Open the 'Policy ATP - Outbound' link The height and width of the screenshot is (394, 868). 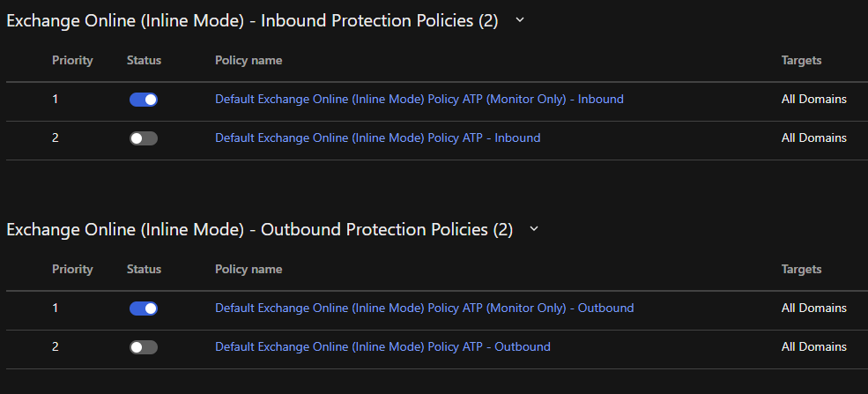tap(382, 347)
